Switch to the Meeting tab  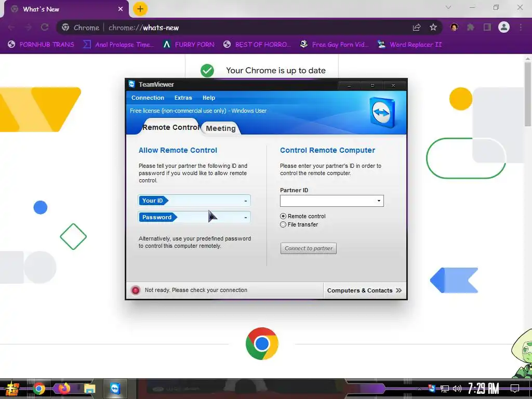click(x=220, y=128)
